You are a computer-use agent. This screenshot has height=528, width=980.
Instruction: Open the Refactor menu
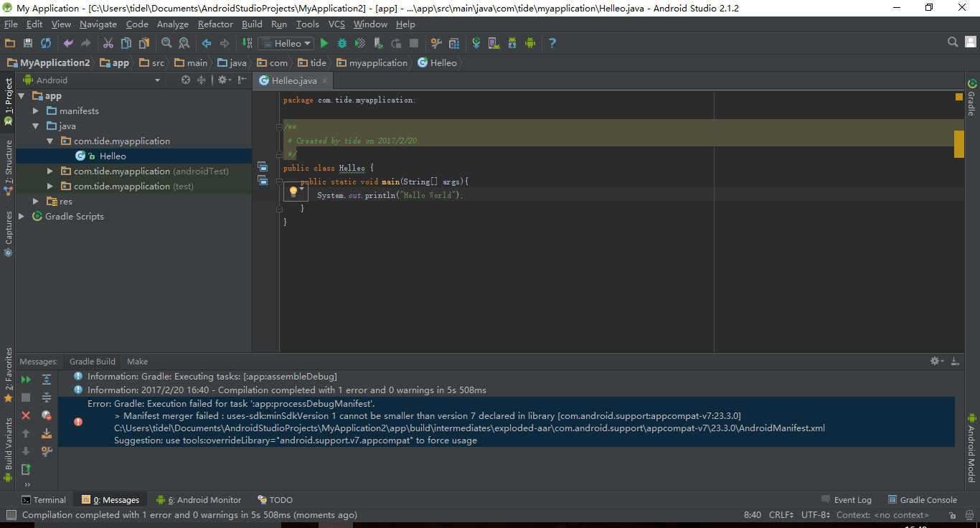(215, 24)
